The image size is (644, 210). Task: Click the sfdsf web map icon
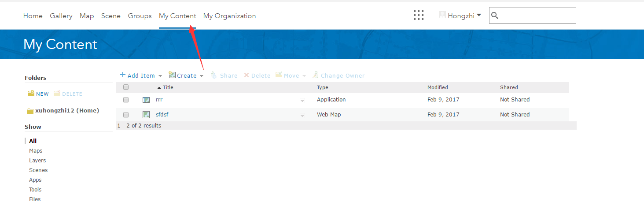[146, 115]
